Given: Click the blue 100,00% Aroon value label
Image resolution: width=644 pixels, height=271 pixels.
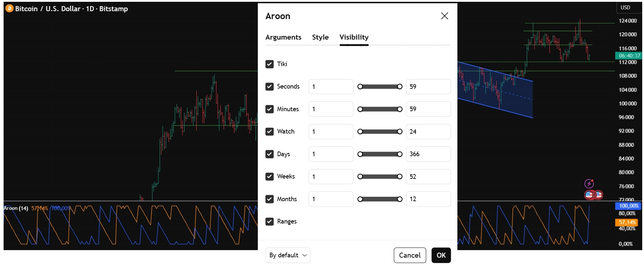Looking at the screenshot, I should click(x=628, y=206).
